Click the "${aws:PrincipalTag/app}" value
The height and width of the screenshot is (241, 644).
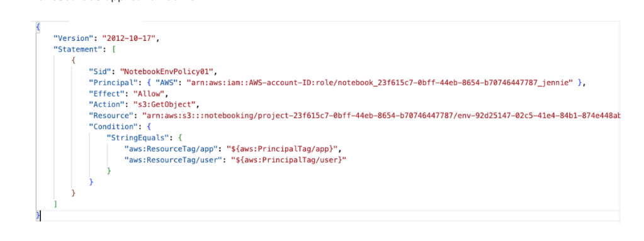(x=285, y=149)
